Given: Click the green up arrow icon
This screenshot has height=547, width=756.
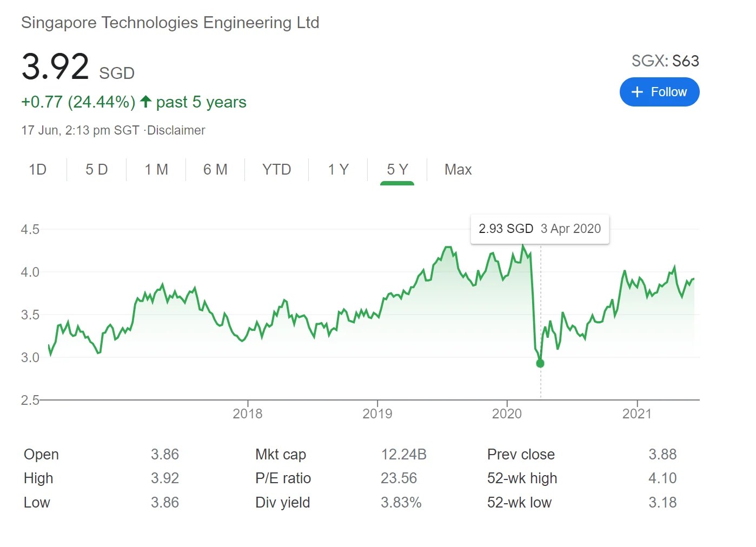Looking at the screenshot, I should pyautogui.click(x=145, y=101).
